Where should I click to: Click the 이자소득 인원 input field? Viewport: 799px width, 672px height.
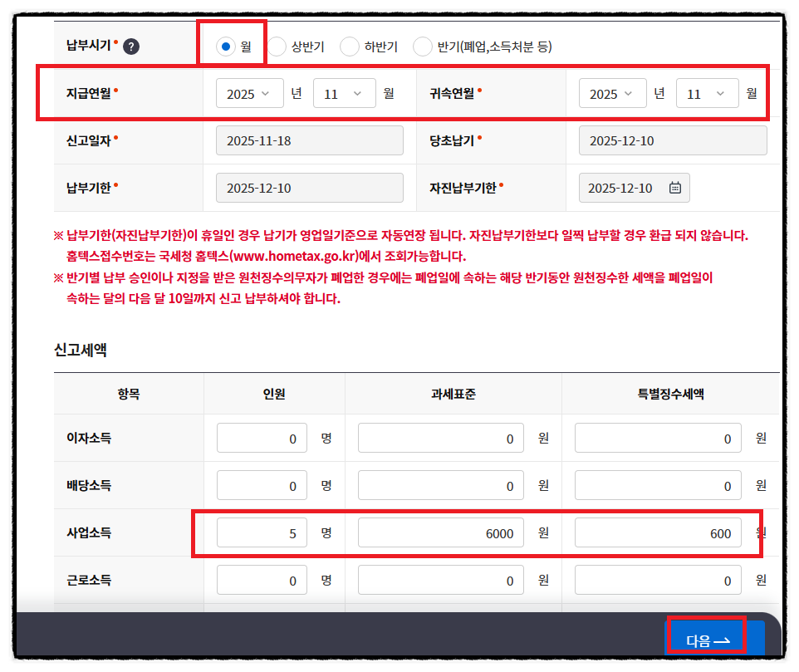coord(262,438)
